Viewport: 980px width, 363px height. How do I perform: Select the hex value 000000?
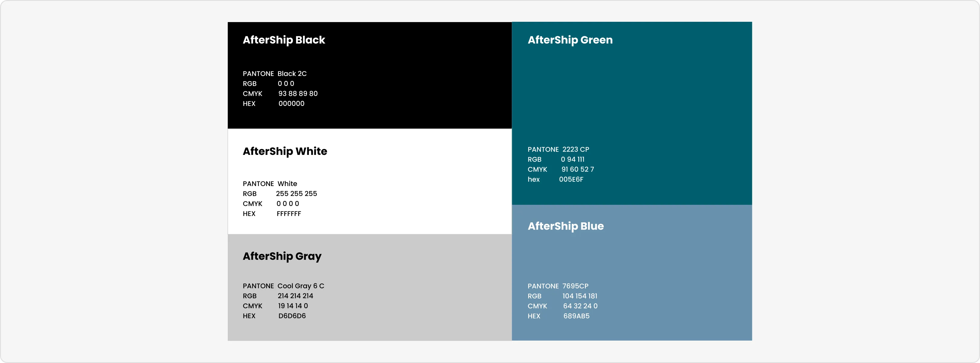coord(291,103)
